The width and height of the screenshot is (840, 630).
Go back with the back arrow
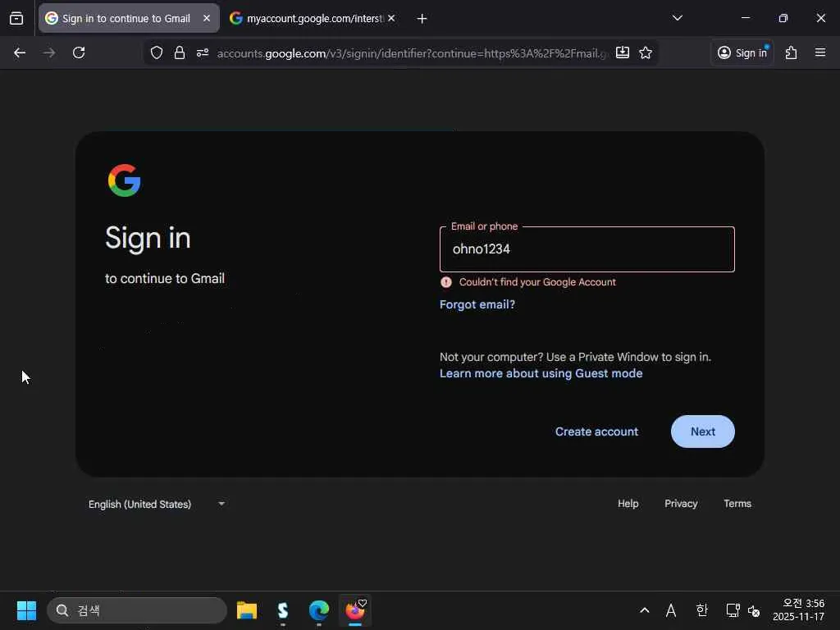(x=20, y=52)
